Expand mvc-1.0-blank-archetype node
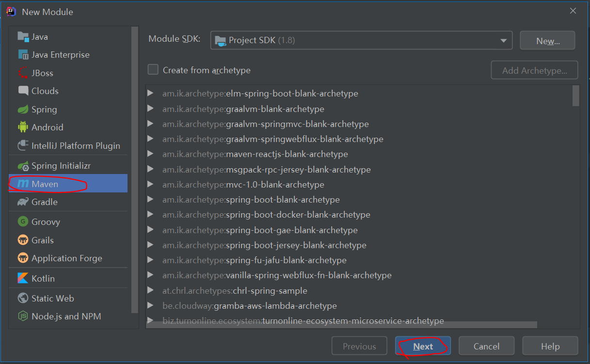This screenshot has height=364, width=590. click(151, 184)
